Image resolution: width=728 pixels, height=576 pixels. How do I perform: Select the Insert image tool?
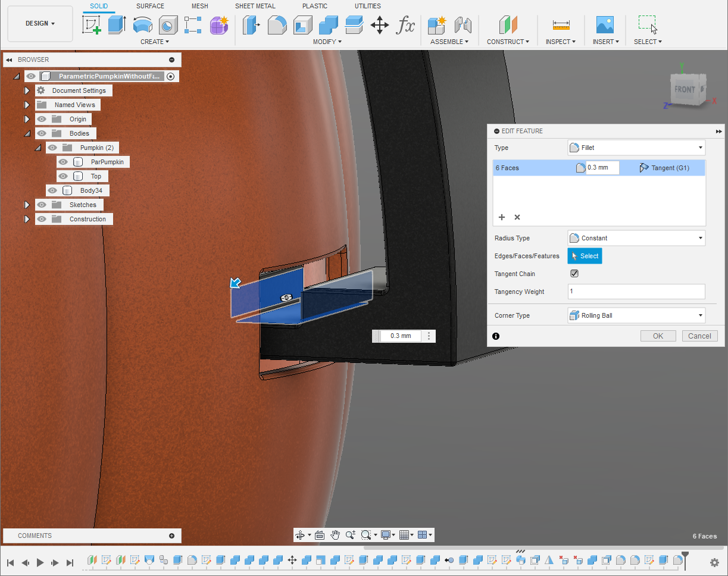tap(605, 25)
